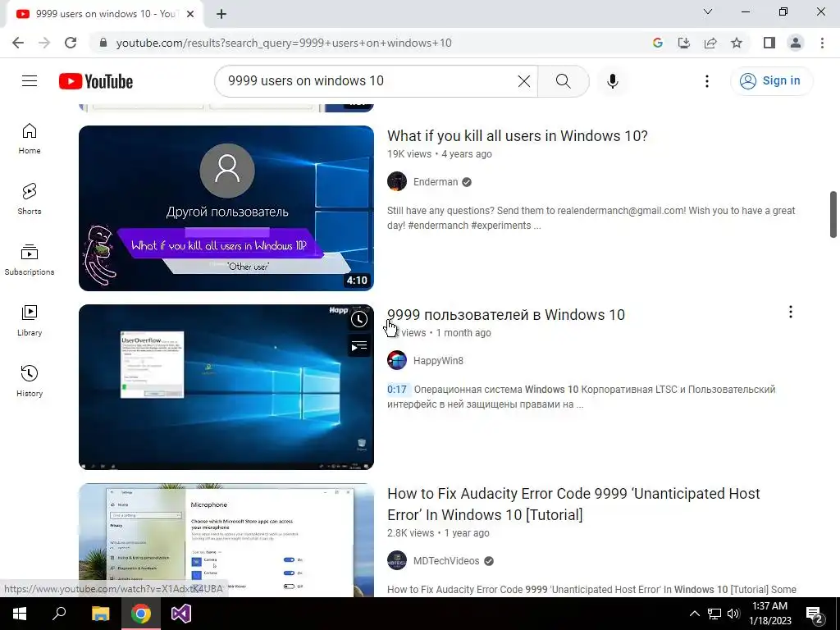Screen dimensions: 840x630
Task: Open the taskbar clock and date
Action: click(769, 614)
